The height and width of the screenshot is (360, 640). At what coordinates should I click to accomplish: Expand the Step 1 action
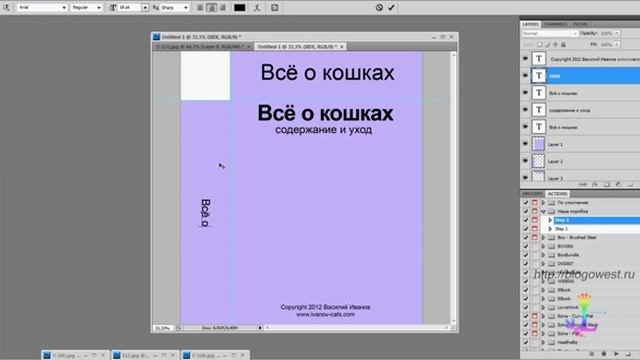pyautogui.click(x=550, y=220)
